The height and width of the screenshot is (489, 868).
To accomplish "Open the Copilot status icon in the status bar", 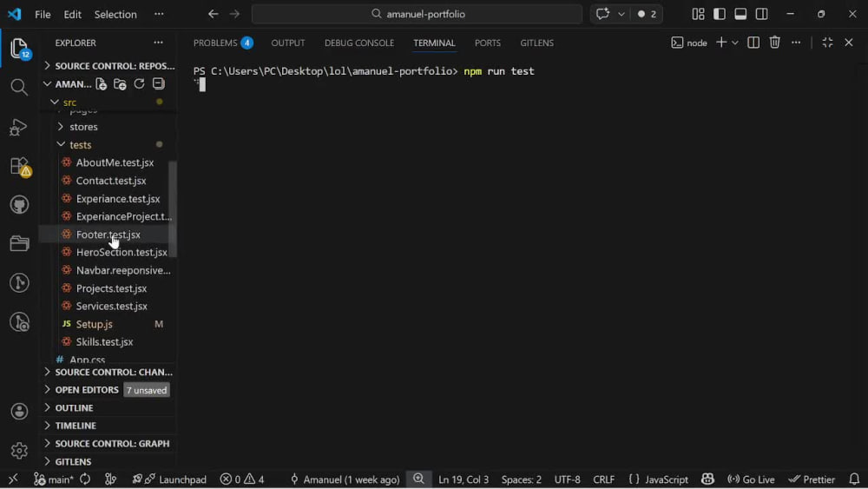I will [x=707, y=479].
